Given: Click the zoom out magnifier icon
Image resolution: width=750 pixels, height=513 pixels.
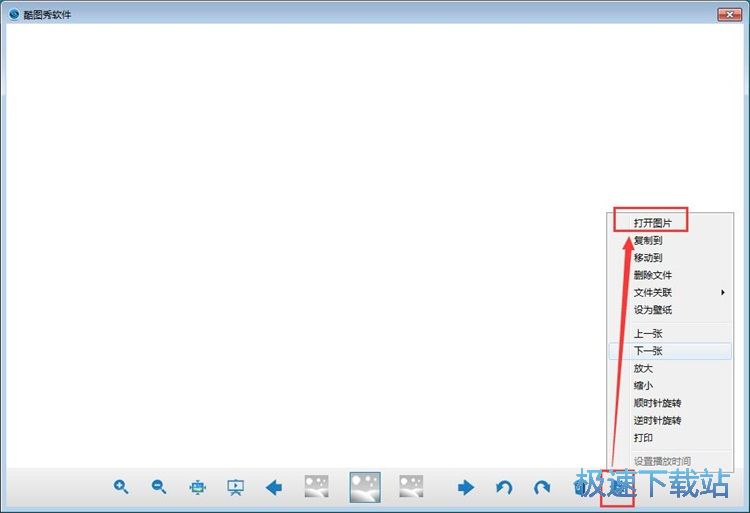Looking at the screenshot, I should [159, 487].
